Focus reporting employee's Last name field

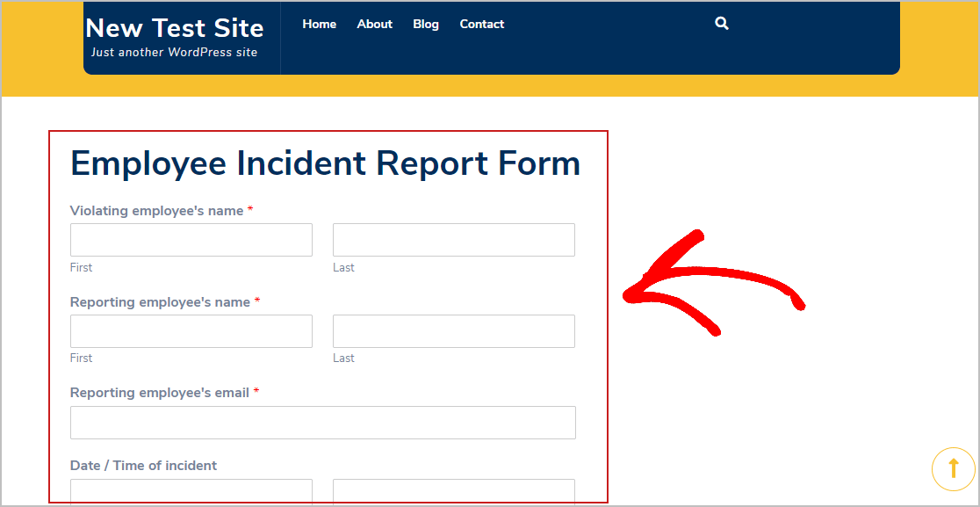(454, 331)
